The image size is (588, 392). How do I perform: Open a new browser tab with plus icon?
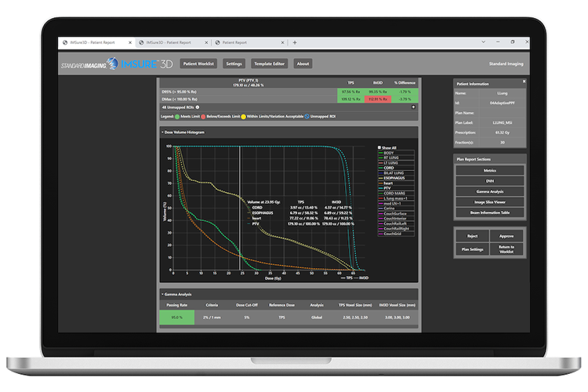(295, 43)
